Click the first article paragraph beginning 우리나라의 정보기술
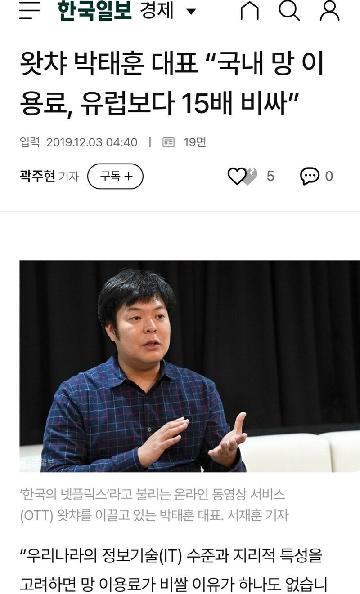This screenshot has width=360, height=594. pyautogui.click(x=172, y=571)
